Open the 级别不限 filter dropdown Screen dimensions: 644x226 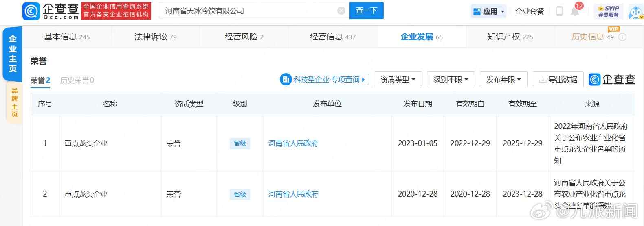tap(451, 80)
